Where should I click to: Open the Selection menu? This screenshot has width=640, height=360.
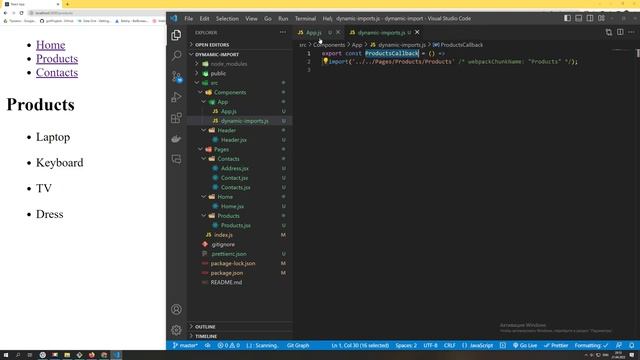click(x=227, y=18)
